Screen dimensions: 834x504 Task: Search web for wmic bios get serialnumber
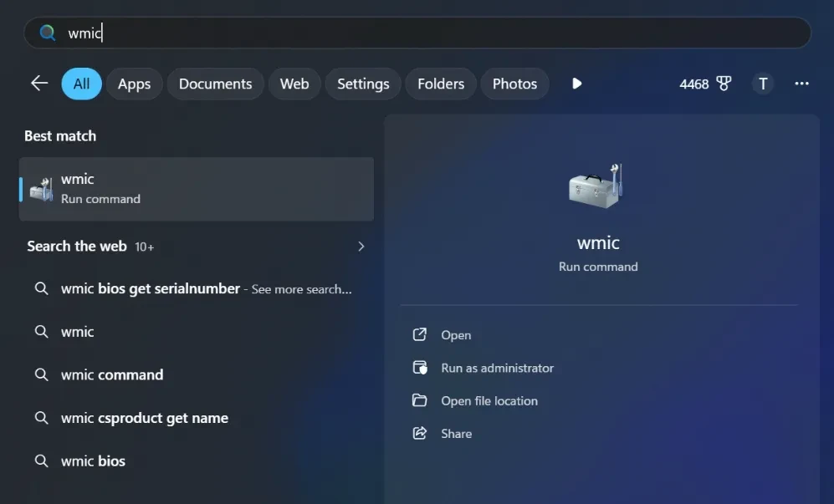click(197, 288)
